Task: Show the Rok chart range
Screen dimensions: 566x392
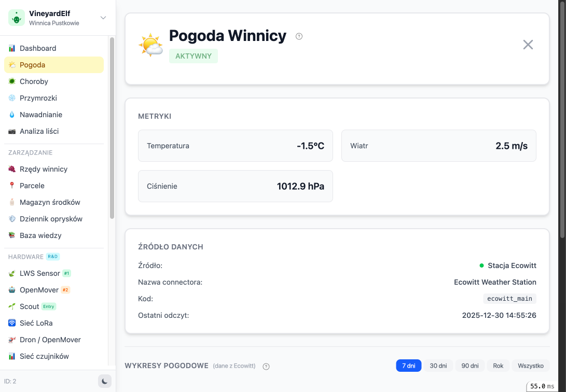Action: point(498,366)
